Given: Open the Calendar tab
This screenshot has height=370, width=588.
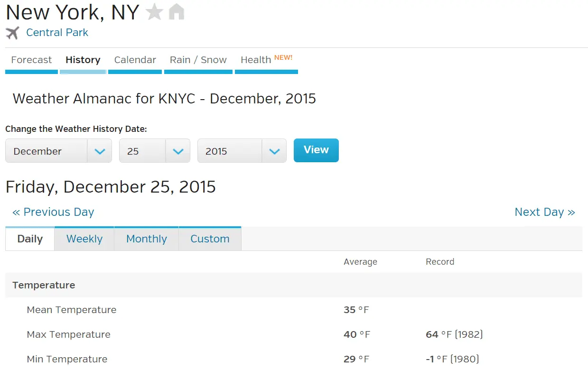Looking at the screenshot, I should (135, 60).
